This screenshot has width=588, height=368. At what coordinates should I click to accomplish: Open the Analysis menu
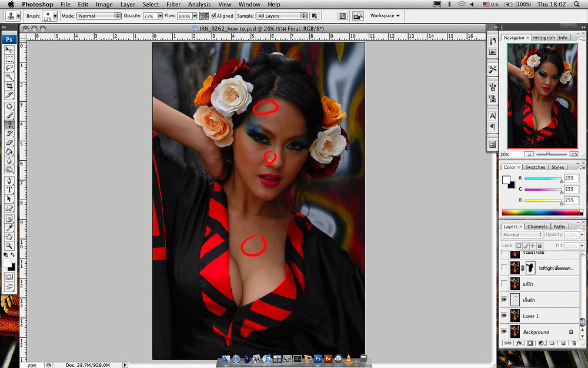pyautogui.click(x=199, y=4)
